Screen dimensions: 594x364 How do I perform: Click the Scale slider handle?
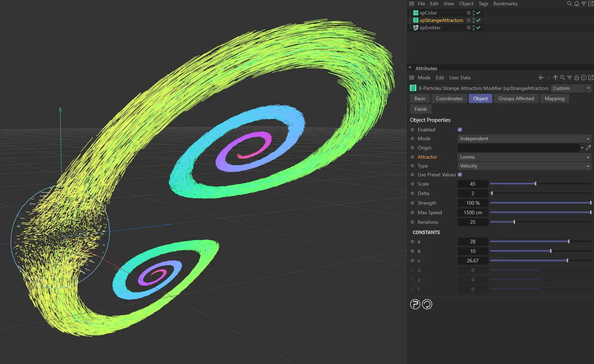point(536,184)
